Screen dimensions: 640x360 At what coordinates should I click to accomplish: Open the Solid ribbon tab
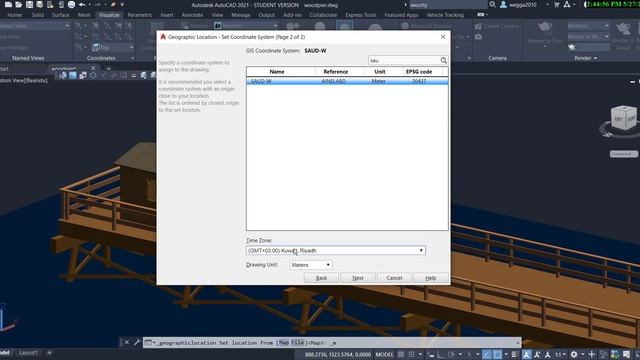click(38, 15)
